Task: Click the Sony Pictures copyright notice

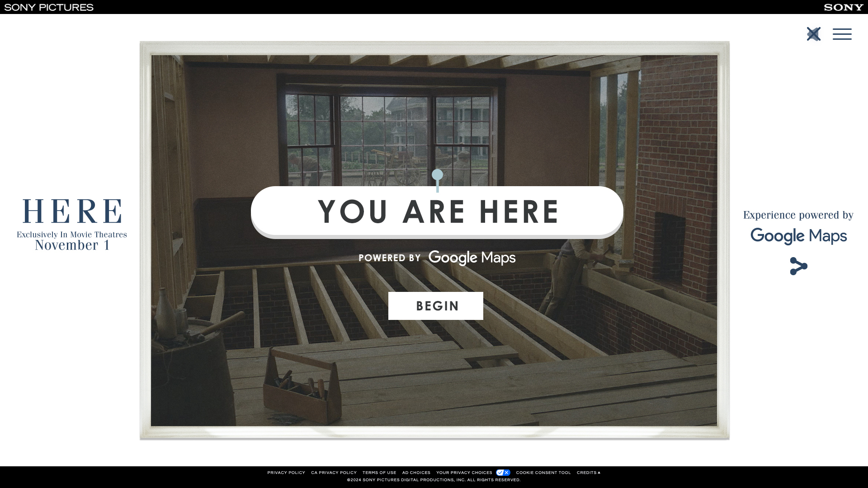Action: pyautogui.click(x=434, y=480)
